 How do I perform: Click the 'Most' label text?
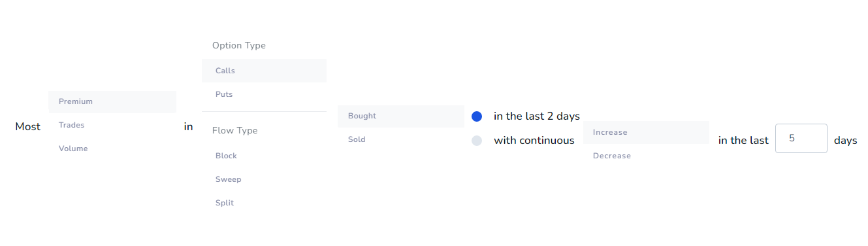click(27, 127)
